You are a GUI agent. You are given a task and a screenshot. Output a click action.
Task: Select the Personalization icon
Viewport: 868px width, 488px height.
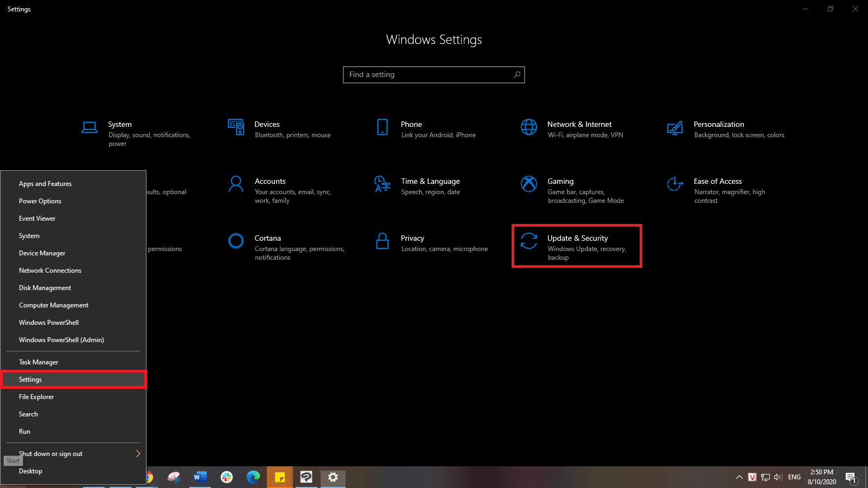pyautogui.click(x=675, y=127)
